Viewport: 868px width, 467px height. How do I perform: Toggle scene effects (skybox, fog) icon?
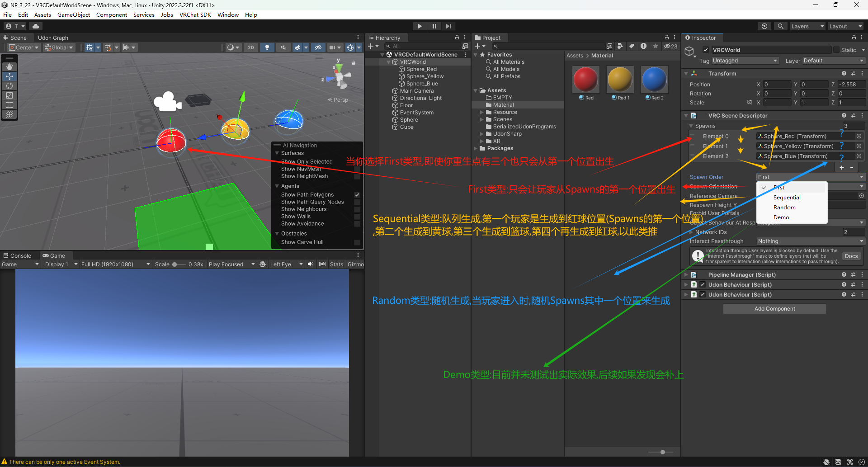coord(297,47)
